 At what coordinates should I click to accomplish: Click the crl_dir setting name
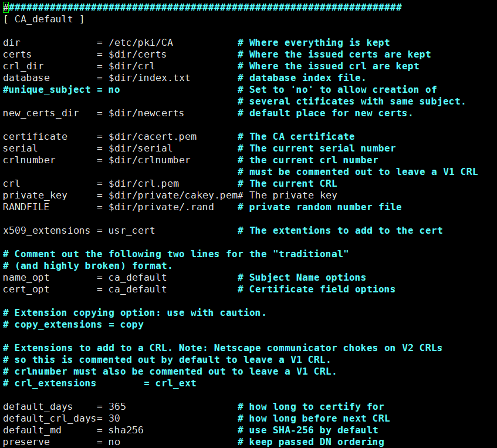(23, 66)
